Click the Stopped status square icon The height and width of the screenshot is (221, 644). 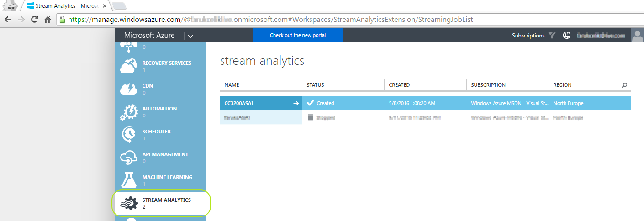click(x=311, y=117)
